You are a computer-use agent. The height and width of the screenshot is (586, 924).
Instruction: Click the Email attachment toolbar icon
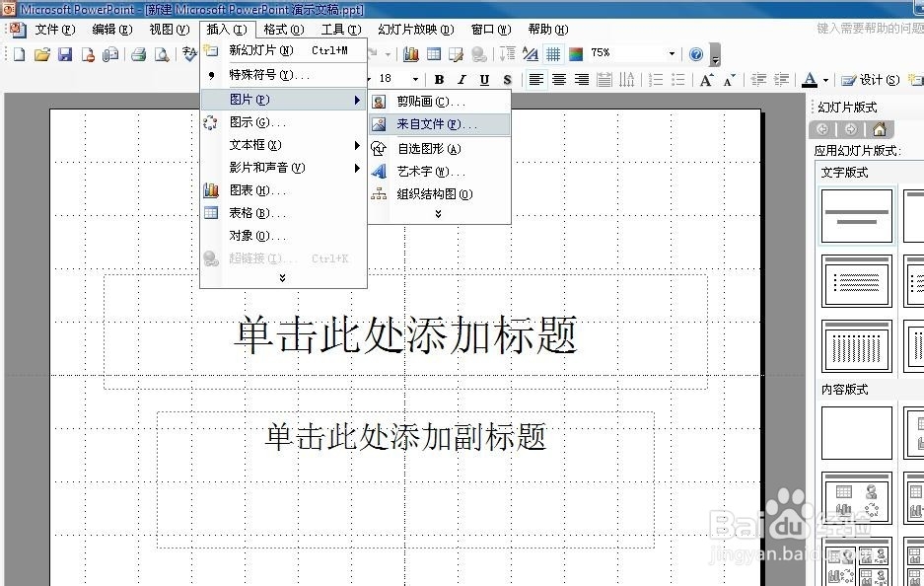click(110, 55)
